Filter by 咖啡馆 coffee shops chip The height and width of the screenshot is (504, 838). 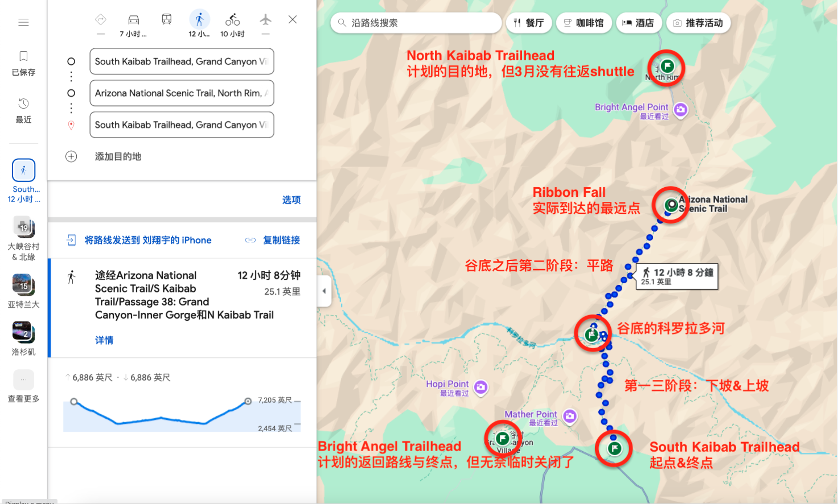coord(584,23)
